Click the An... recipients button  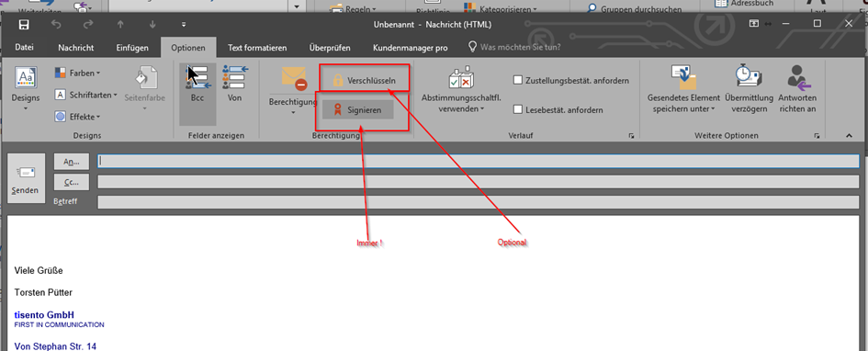72,161
